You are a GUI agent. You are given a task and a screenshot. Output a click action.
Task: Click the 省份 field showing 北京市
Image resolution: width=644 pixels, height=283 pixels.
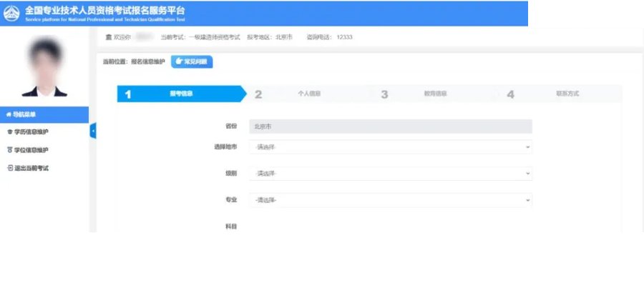391,126
